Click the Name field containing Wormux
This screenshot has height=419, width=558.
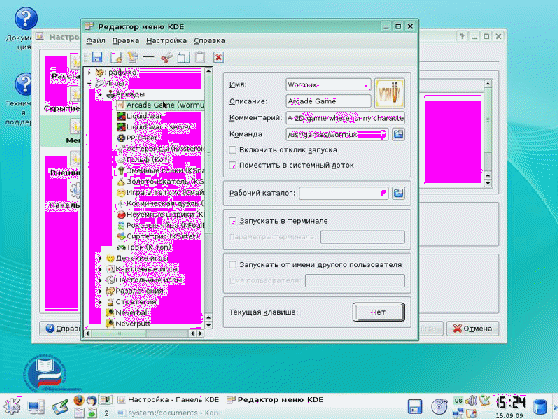point(328,85)
